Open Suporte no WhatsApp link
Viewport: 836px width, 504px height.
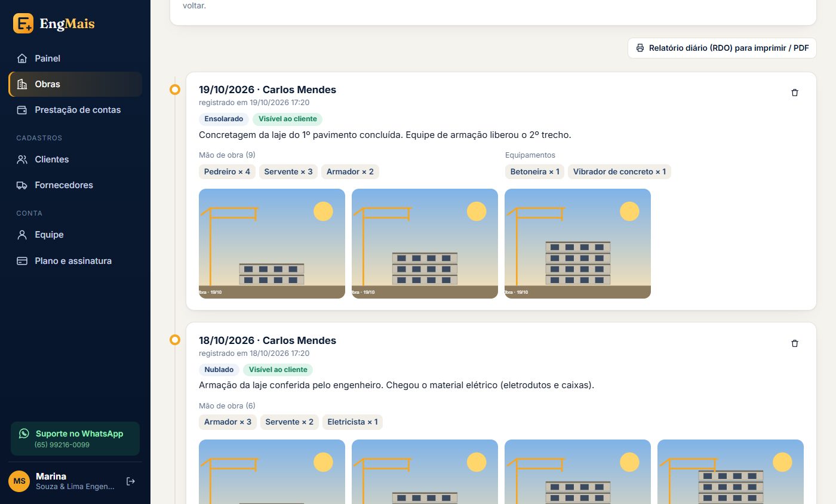(75, 439)
